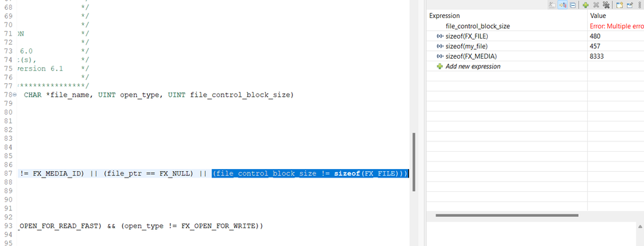Click the detail pane scroll-up arrow
The width and height of the screenshot is (644, 246).
pos(640,226)
